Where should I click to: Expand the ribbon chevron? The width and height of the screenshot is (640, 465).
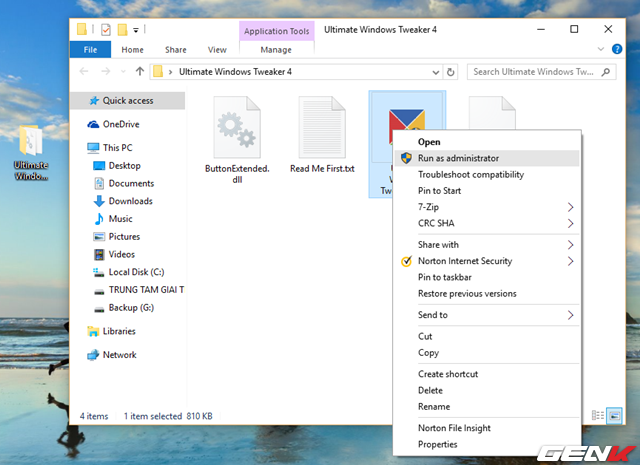click(600, 49)
